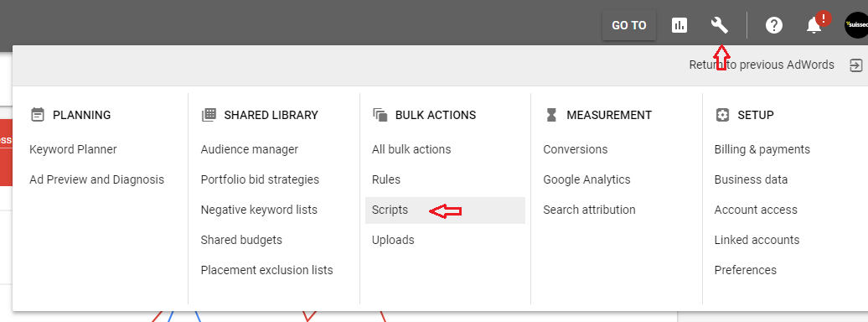The height and width of the screenshot is (322, 868).
Task: Open the notifications bell icon
Action: click(814, 25)
